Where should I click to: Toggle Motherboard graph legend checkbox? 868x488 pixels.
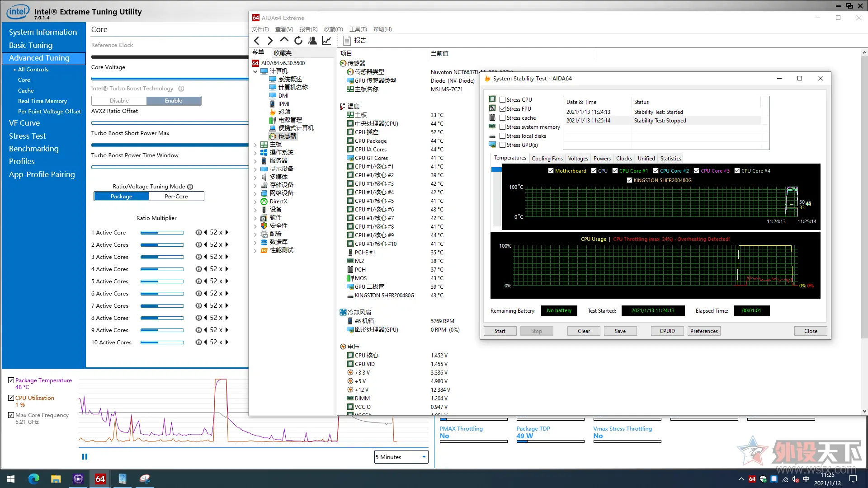[x=551, y=171]
